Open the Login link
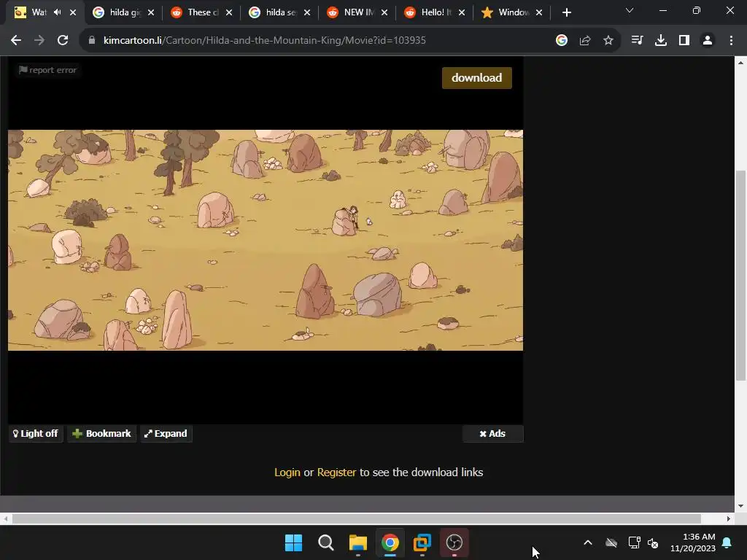 [x=287, y=472]
